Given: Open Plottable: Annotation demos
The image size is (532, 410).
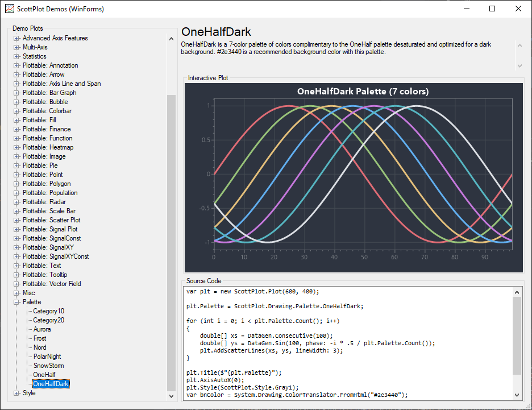Looking at the screenshot, I should point(50,65).
